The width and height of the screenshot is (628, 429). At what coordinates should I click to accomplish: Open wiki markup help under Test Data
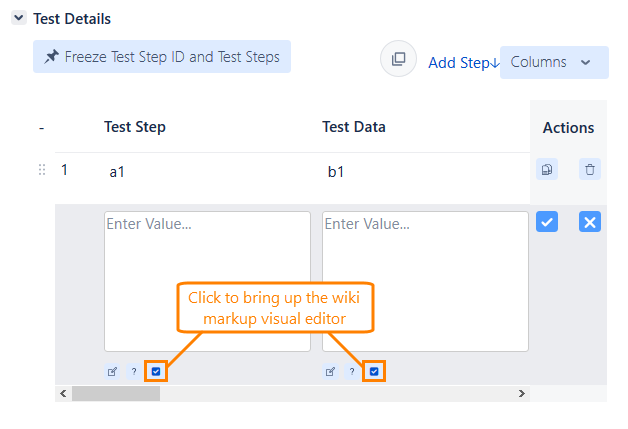click(x=352, y=372)
